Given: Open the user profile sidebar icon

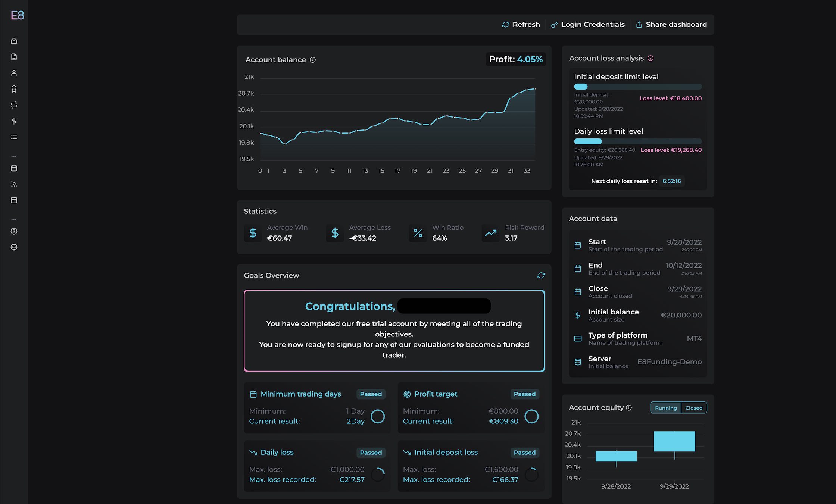Looking at the screenshot, I should coord(14,73).
